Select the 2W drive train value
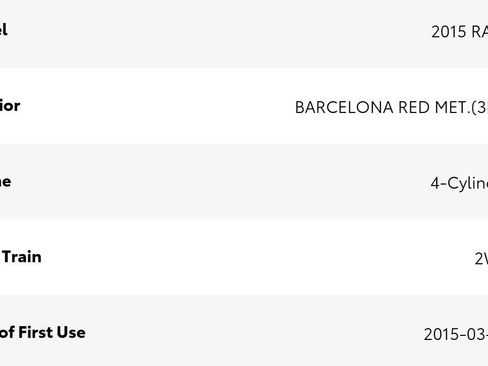 481,259
